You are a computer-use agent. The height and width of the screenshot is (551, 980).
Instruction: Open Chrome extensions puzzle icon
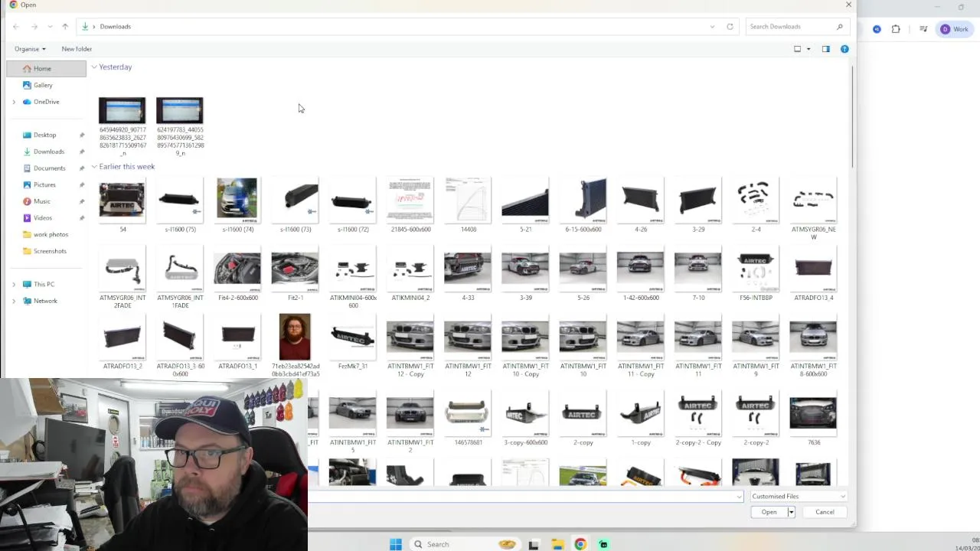tap(896, 29)
